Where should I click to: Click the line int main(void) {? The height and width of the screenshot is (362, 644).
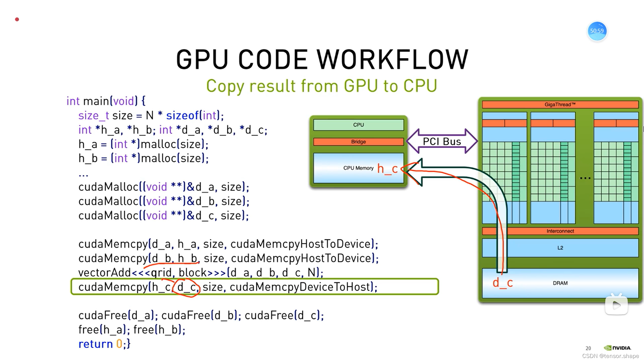click(x=106, y=101)
